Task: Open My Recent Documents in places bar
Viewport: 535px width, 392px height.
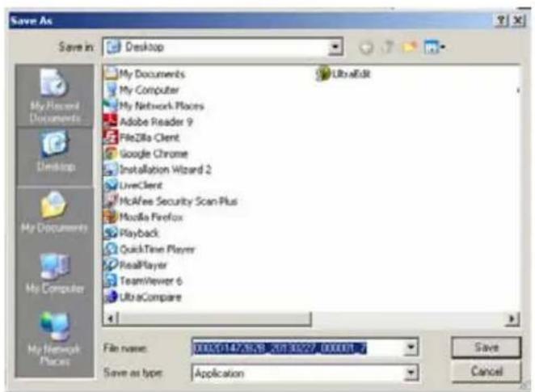Action: click(54, 96)
